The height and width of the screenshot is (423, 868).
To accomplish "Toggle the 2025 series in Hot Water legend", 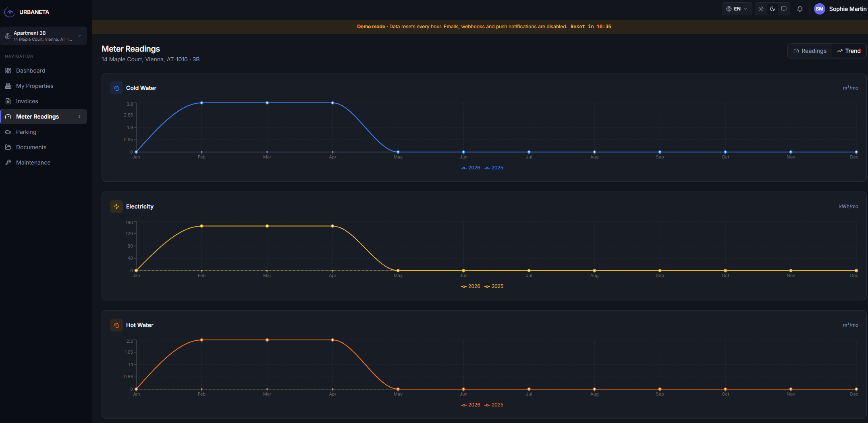I will (x=494, y=405).
